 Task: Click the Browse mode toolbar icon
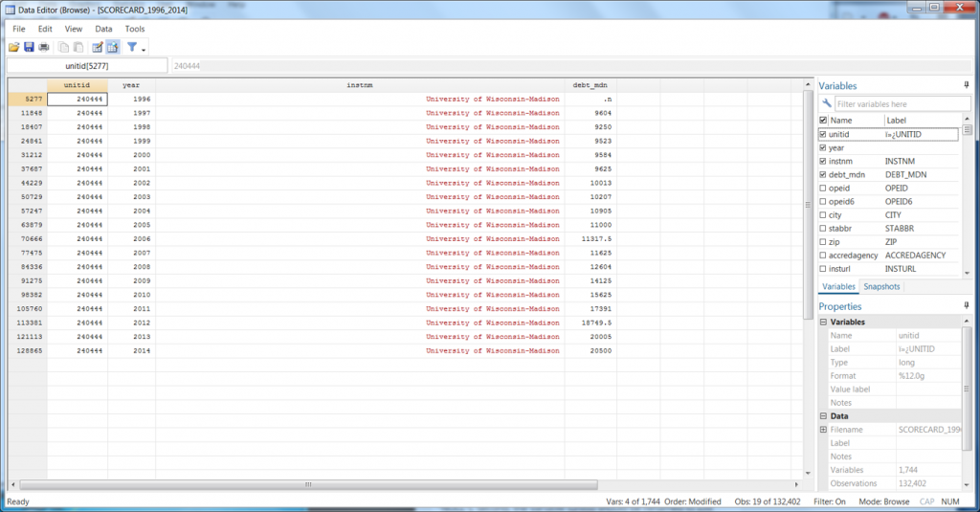click(112, 47)
